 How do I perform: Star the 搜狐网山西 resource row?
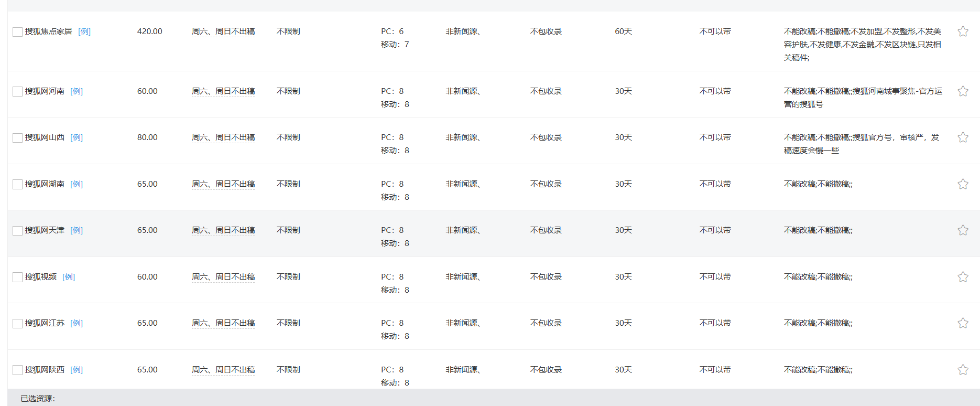pyautogui.click(x=963, y=137)
